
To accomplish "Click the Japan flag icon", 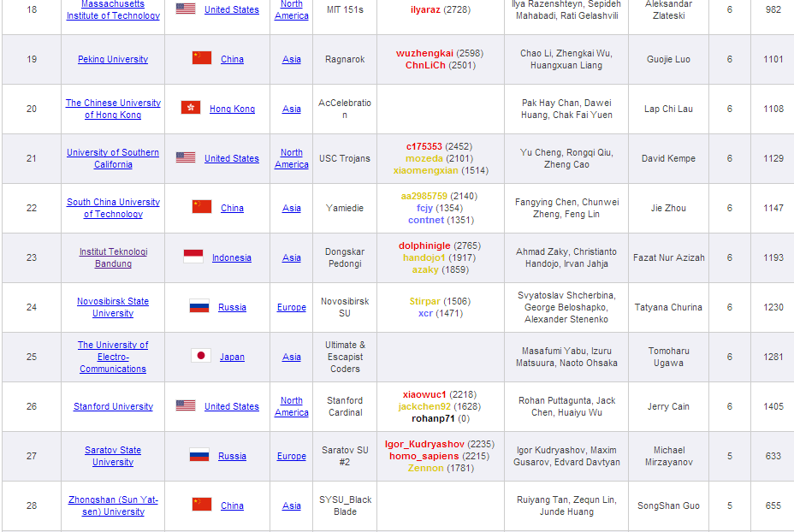I will pos(201,356).
